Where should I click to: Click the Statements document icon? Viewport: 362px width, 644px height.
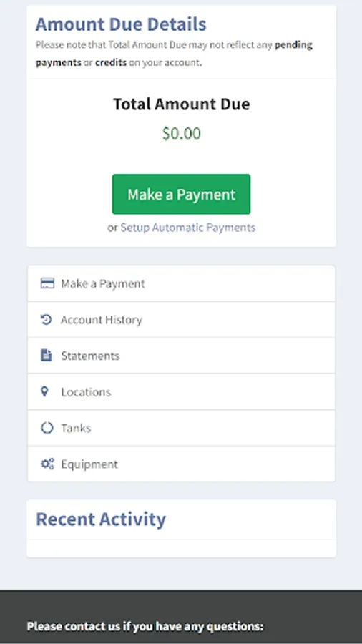point(47,355)
